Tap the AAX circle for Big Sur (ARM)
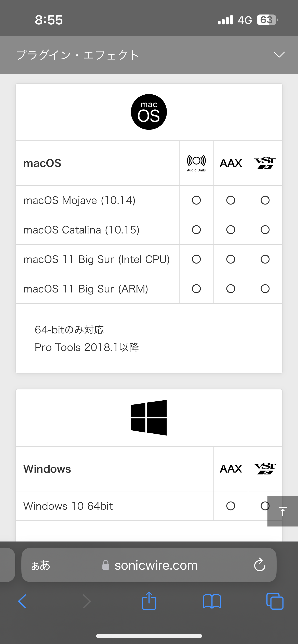Screen dimensions: 298x644 [x=231, y=289]
